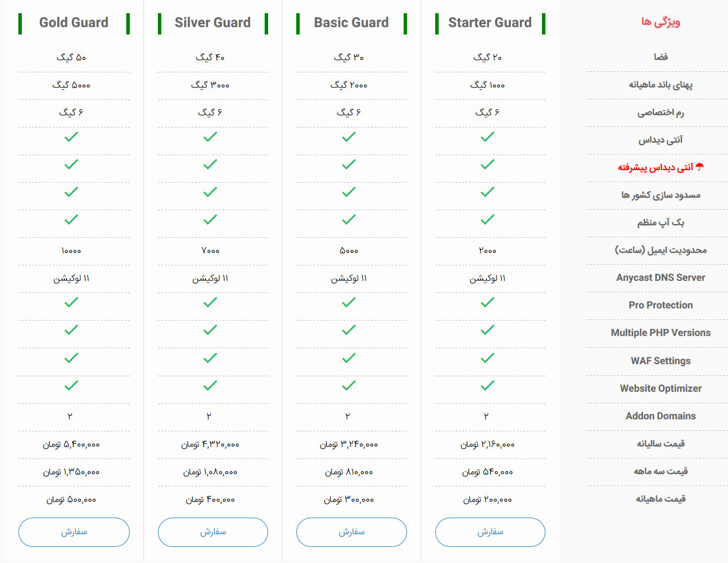Click Silver Guard's regular backup checkmark

(x=210, y=219)
